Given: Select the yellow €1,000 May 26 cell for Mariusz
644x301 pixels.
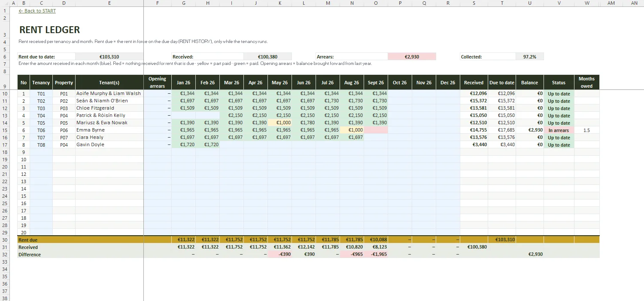Looking at the screenshot, I should click(279, 123).
